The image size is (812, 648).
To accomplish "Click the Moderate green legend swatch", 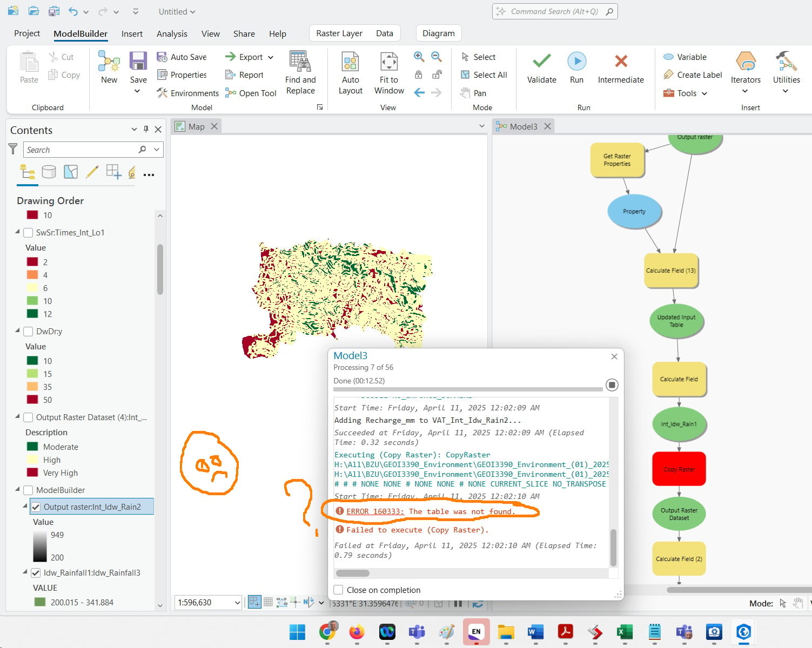I will tap(32, 447).
